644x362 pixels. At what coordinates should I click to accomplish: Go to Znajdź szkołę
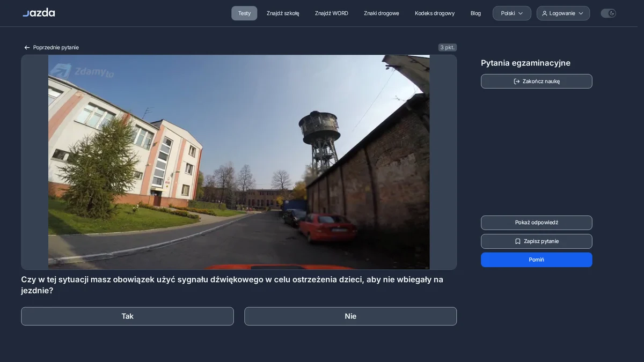click(x=283, y=13)
